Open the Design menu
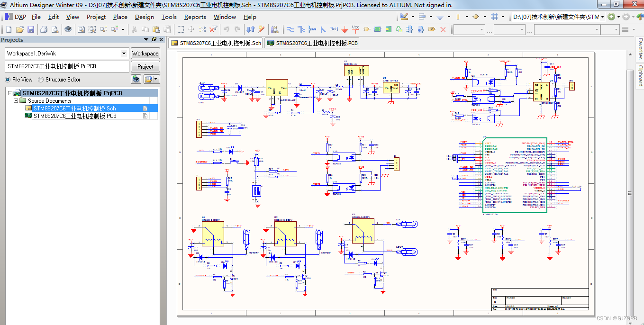The image size is (644, 325). click(145, 17)
